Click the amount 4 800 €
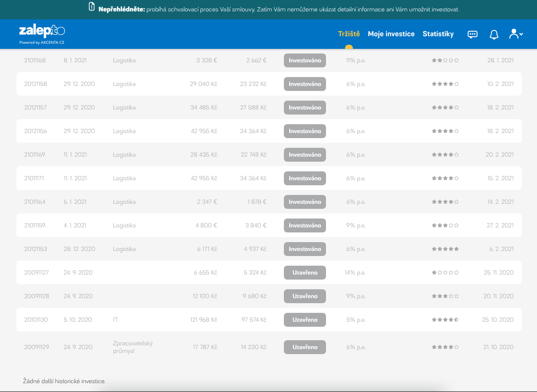Screen dimensions: 537x392 [x=206, y=225]
